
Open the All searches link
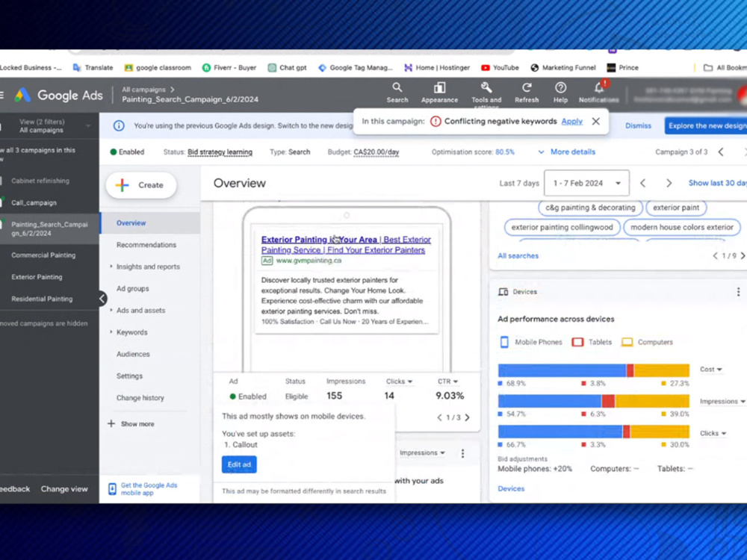tap(518, 255)
